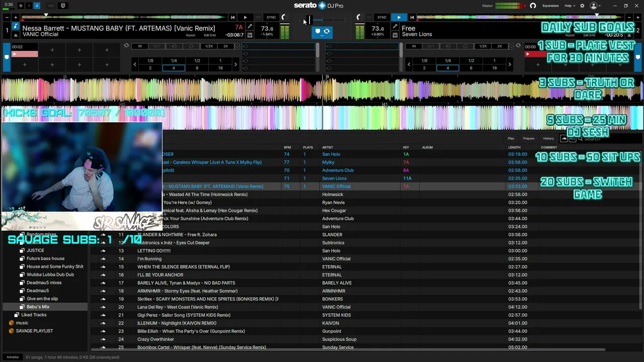Open the Files panel tab

511,138
